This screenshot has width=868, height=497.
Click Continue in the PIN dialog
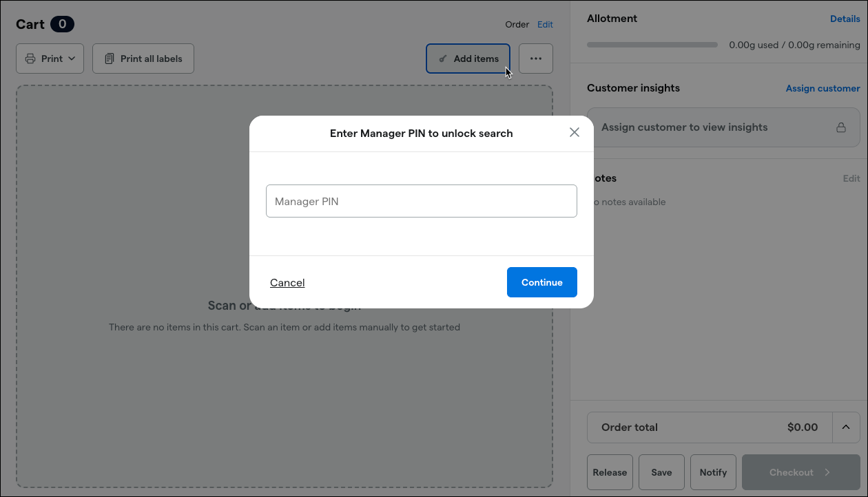tap(542, 282)
